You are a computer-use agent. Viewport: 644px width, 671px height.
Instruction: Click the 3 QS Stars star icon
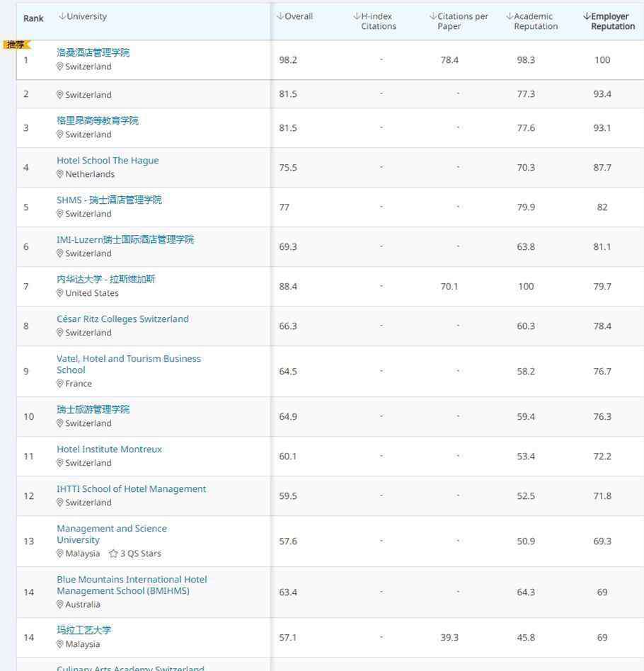click(x=113, y=554)
